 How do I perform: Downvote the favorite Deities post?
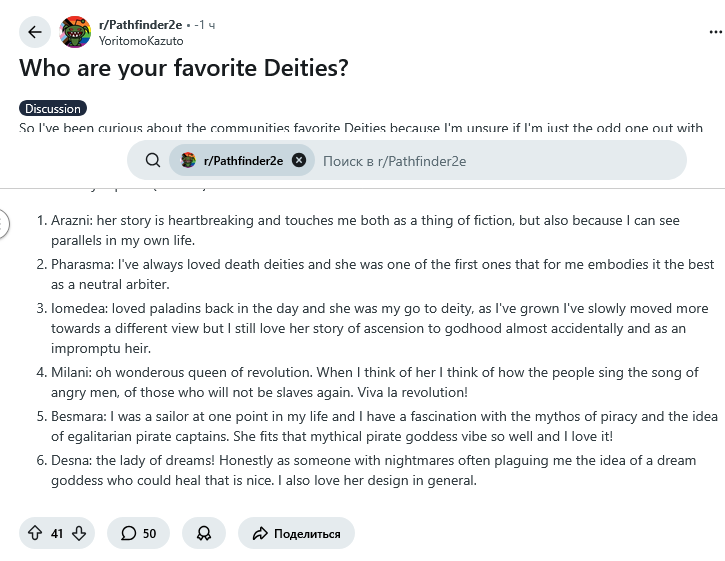pyautogui.click(x=79, y=533)
